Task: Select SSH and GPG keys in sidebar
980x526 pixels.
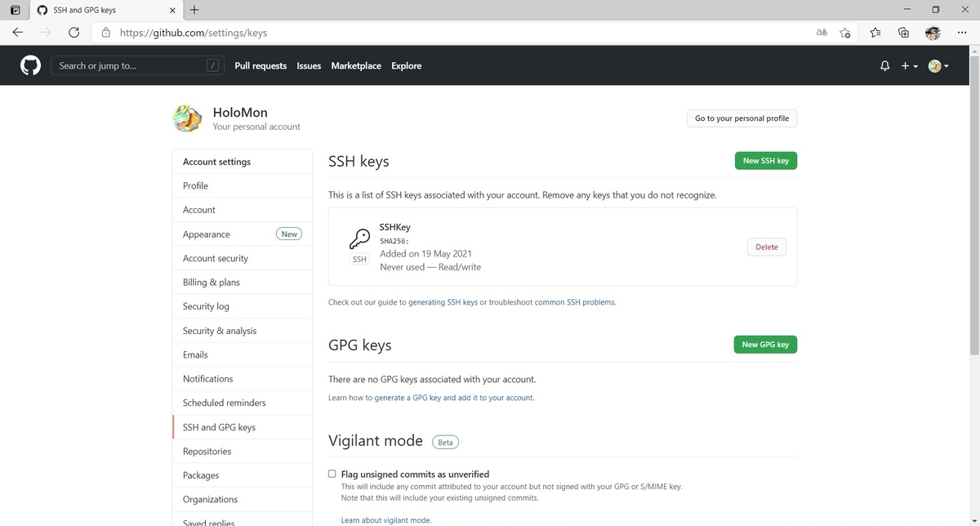Action: pos(243,427)
